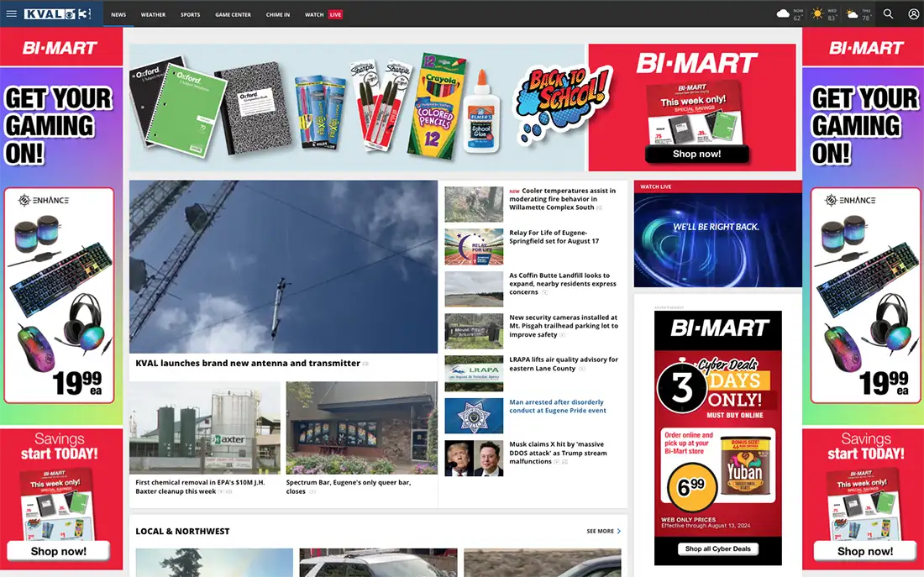Click the LRAPA logo thumbnail
This screenshot has width=924, height=577.
[474, 374]
